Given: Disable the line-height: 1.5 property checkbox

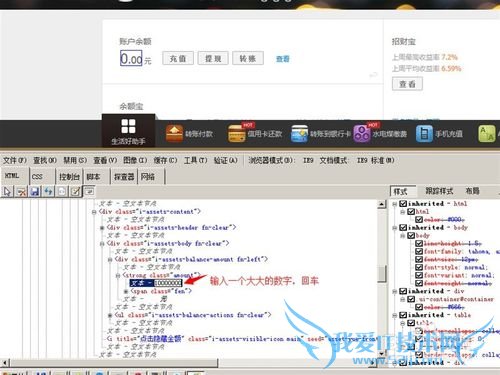Looking at the screenshot, I should pyautogui.click(x=419, y=243).
